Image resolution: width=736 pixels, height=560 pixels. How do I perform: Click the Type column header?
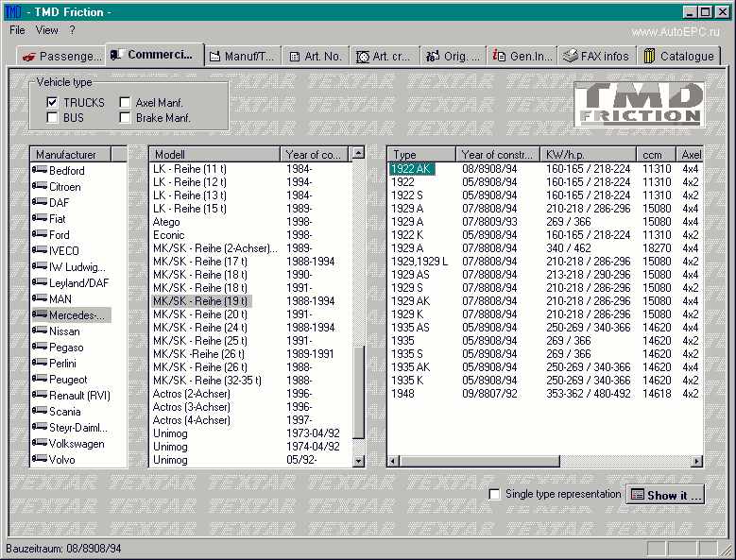pyautogui.click(x=421, y=154)
